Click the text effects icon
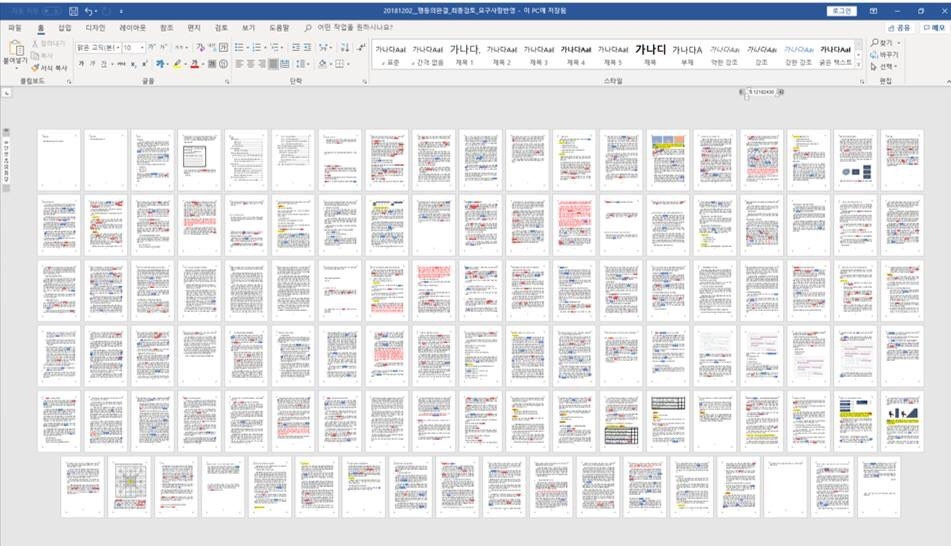 [x=160, y=64]
